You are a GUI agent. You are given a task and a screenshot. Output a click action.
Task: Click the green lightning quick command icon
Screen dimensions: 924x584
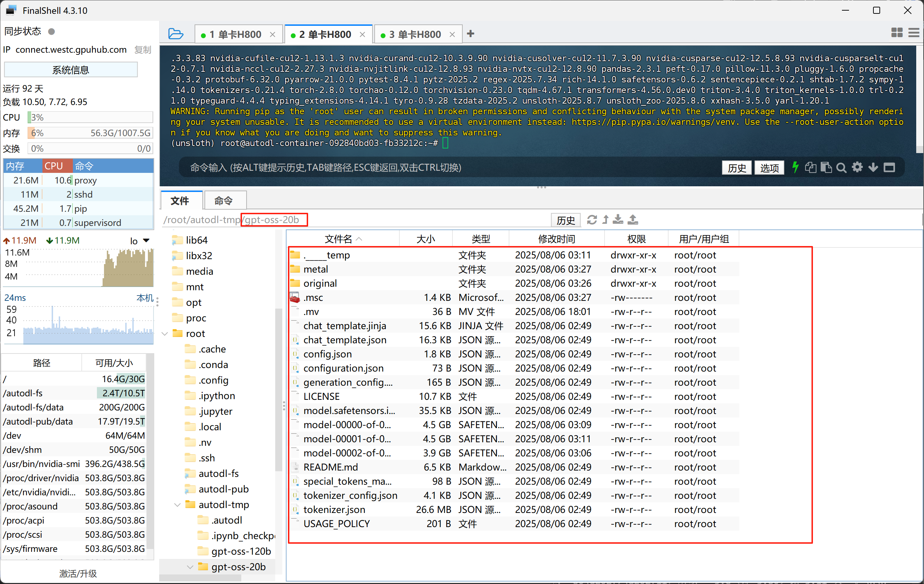[x=795, y=168]
